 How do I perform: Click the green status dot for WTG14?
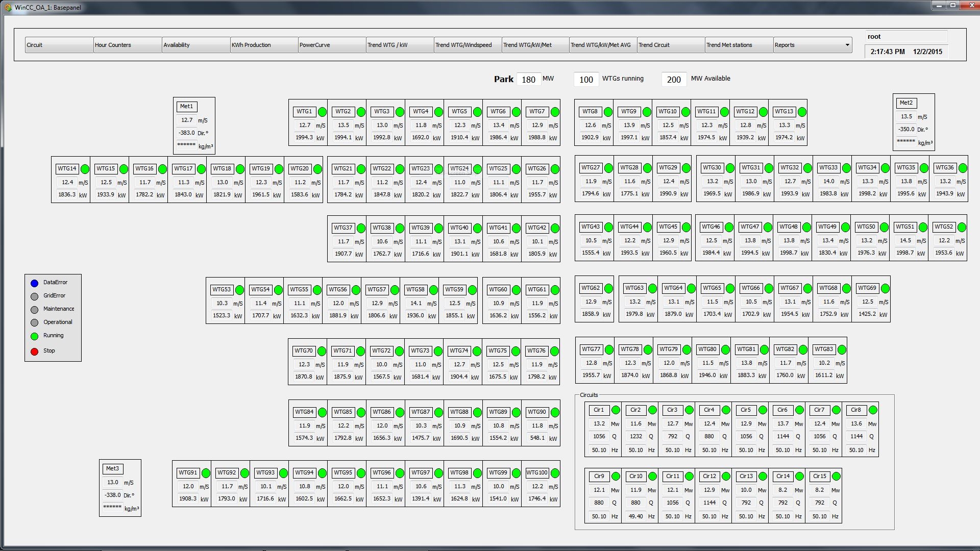pos(85,169)
